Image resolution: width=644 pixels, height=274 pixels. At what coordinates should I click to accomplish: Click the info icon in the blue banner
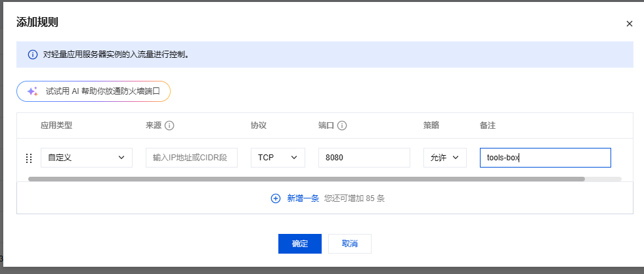click(x=33, y=55)
